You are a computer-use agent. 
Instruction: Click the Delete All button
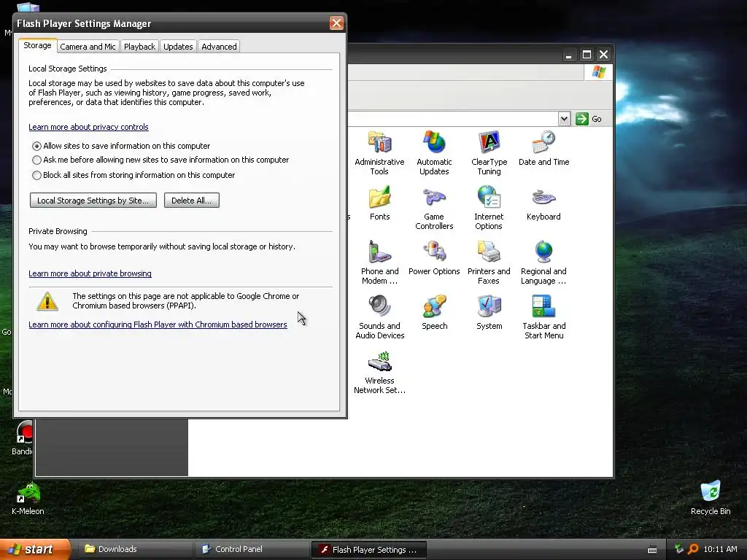click(x=192, y=201)
